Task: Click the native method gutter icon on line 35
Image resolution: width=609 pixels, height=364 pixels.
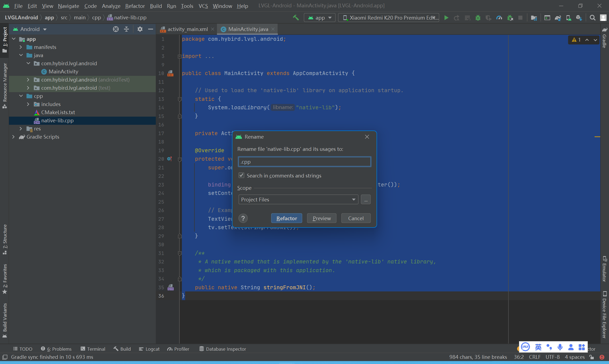Action: [x=170, y=287]
